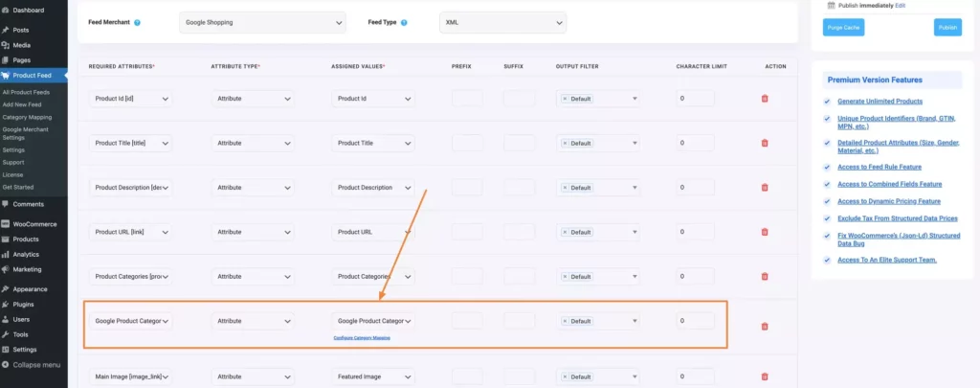Click the Pages sidebar icon
The height and width of the screenshot is (388, 980).
(x=6, y=60)
